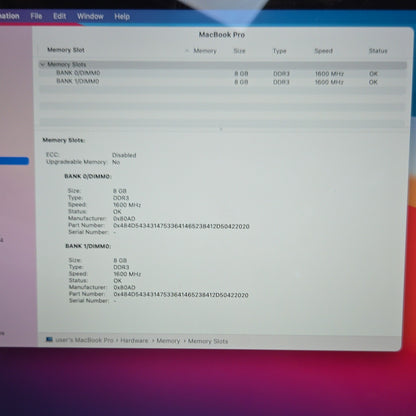Select the BANK 1/DIMM0 row

point(223,82)
